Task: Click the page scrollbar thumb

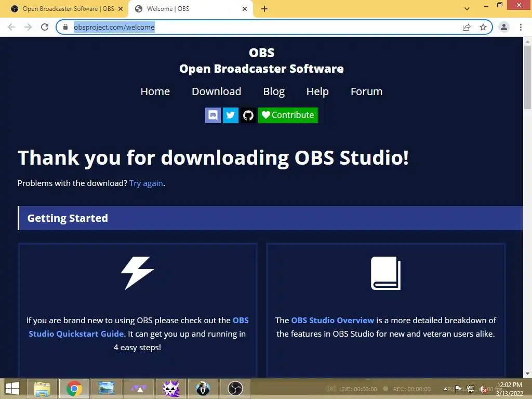Action: (x=528, y=77)
